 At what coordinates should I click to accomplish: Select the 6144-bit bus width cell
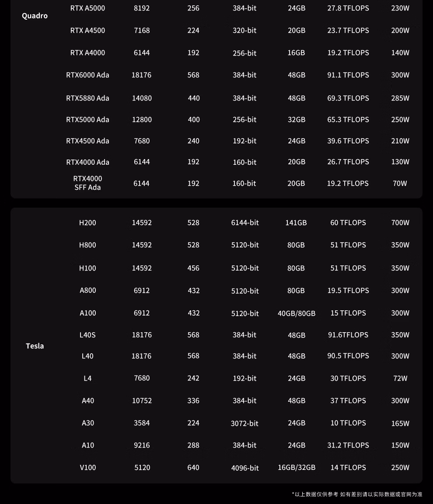pyautogui.click(x=245, y=222)
